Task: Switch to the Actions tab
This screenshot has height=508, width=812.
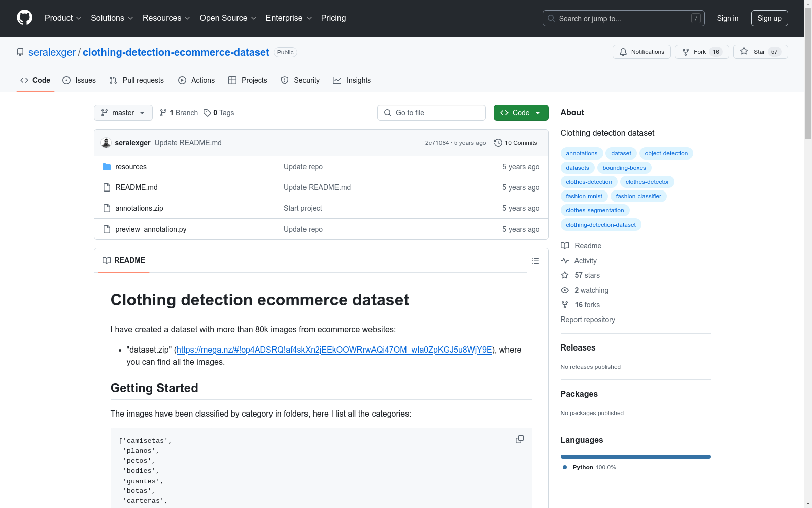Action: 196,80
